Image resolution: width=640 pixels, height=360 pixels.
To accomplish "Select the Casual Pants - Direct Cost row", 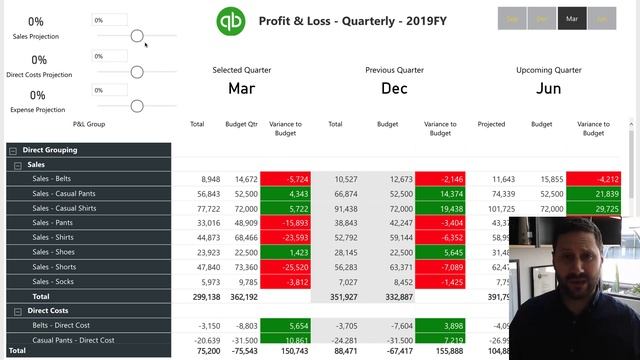I will click(x=89, y=339).
